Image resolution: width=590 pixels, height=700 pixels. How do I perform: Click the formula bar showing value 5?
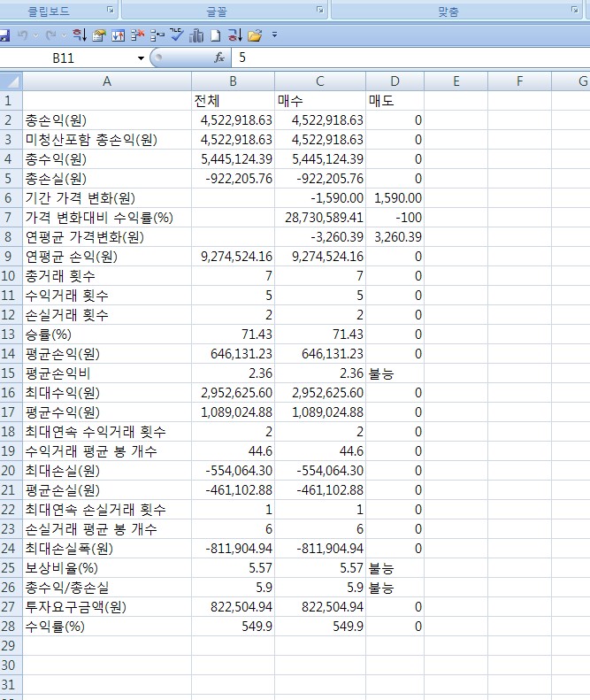[x=407, y=58]
